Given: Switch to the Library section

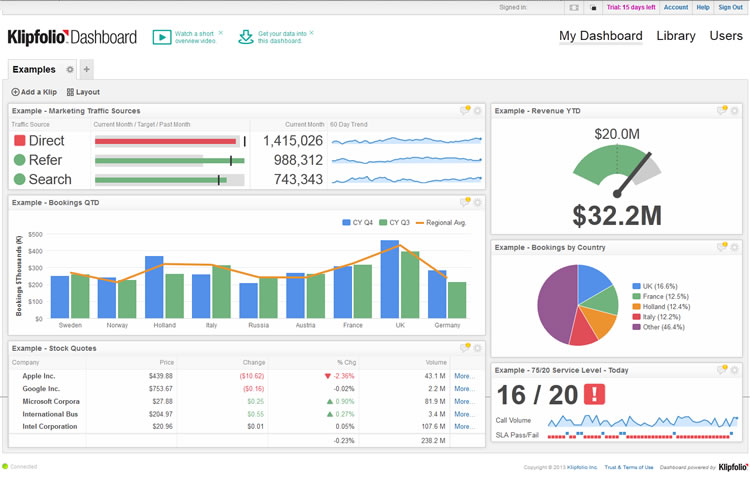Looking at the screenshot, I should (x=676, y=36).
